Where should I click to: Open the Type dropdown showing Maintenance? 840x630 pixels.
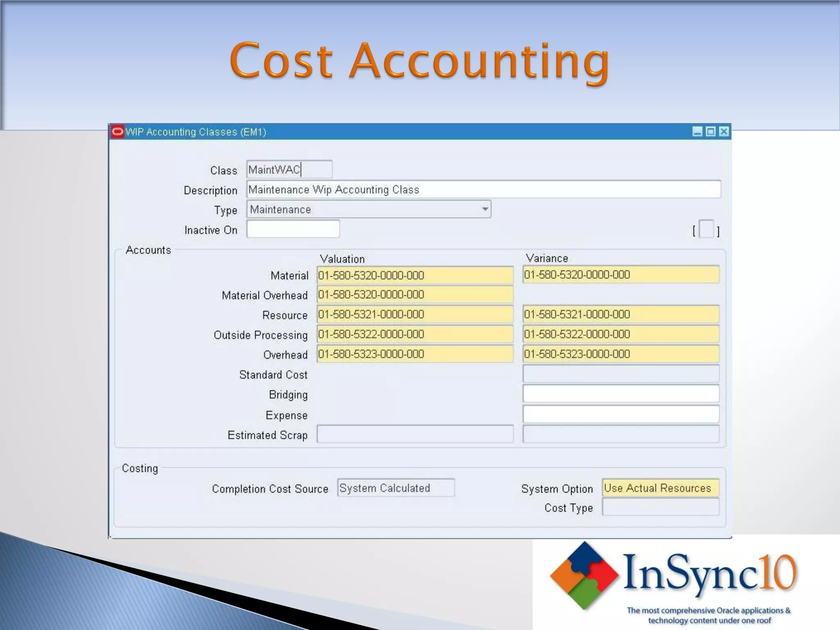[485, 209]
